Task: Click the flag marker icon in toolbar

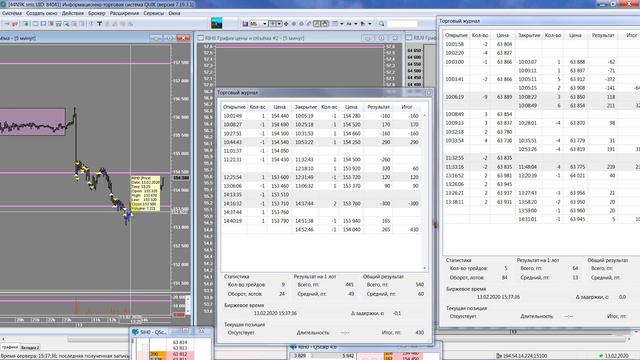Action: click(363, 24)
